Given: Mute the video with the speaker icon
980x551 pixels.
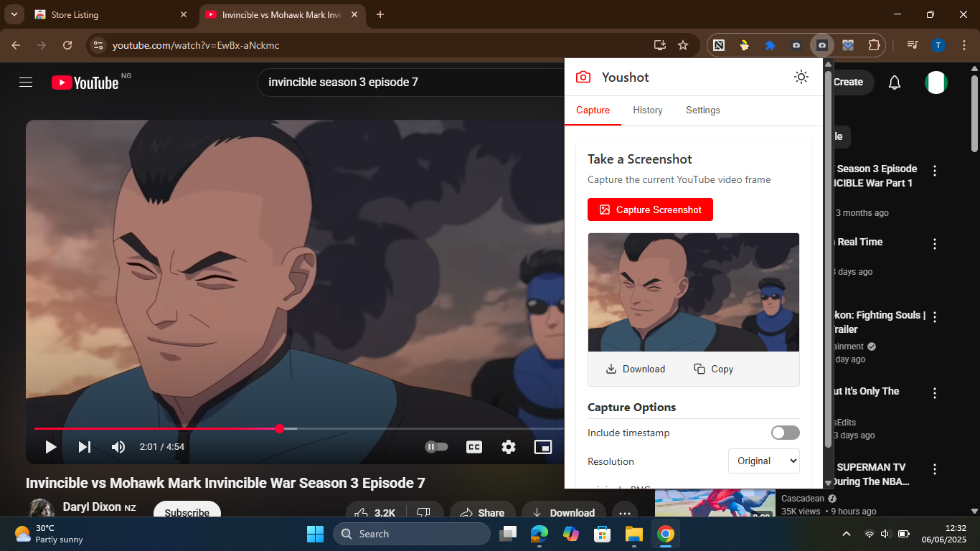Looking at the screenshot, I should click(x=118, y=446).
